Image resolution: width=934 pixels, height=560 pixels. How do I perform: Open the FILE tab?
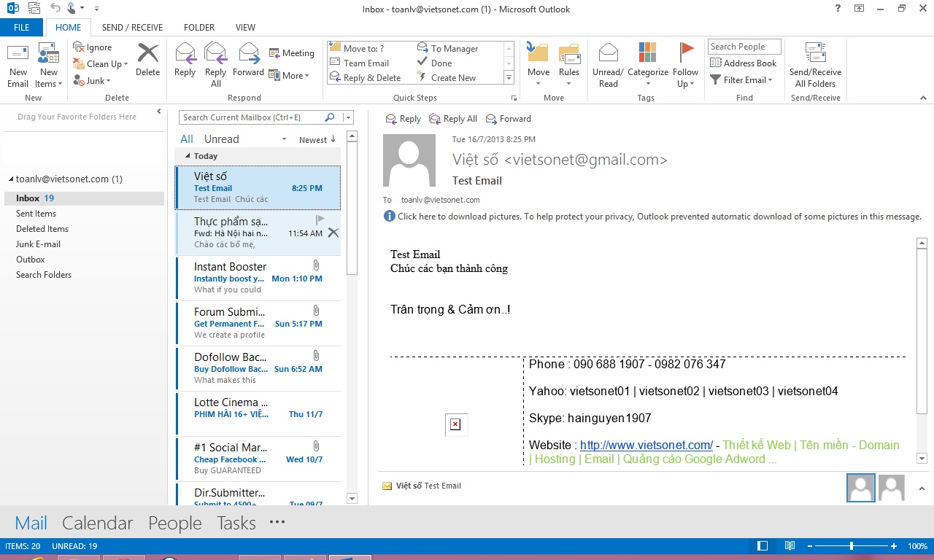(x=22, y=28)
